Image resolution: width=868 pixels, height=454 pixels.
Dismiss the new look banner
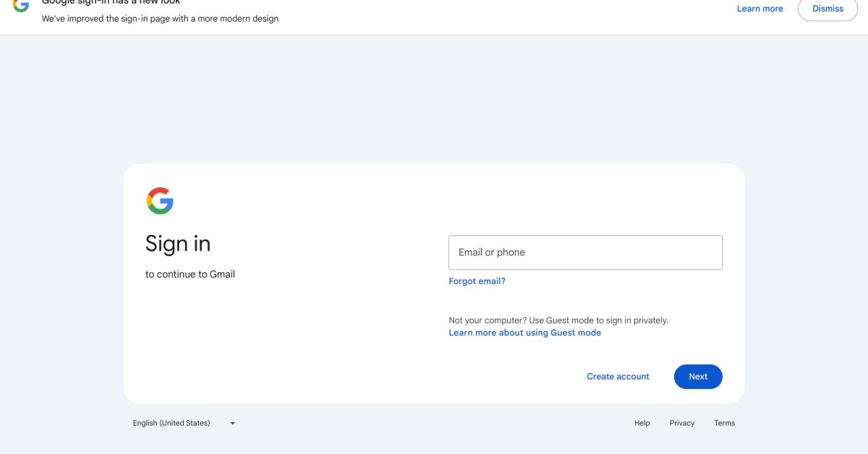pyautogui.click(x=827, y=9)
